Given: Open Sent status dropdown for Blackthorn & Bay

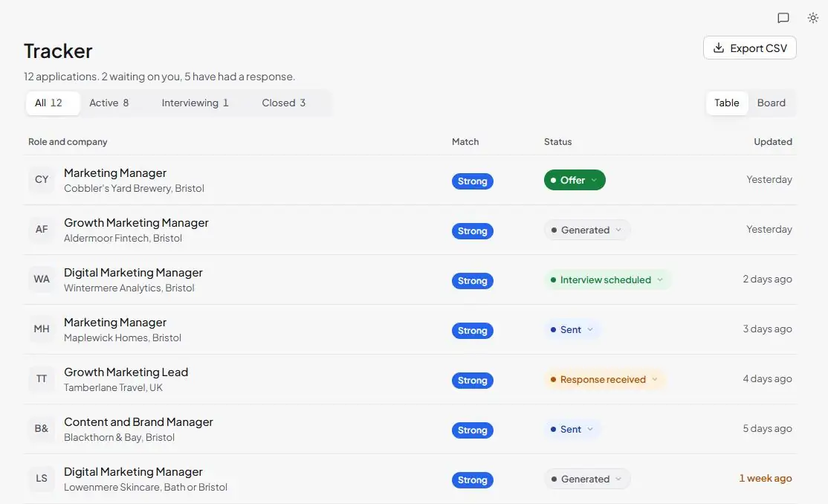Looking at the screenshot, I should click(x=572, y=430).
